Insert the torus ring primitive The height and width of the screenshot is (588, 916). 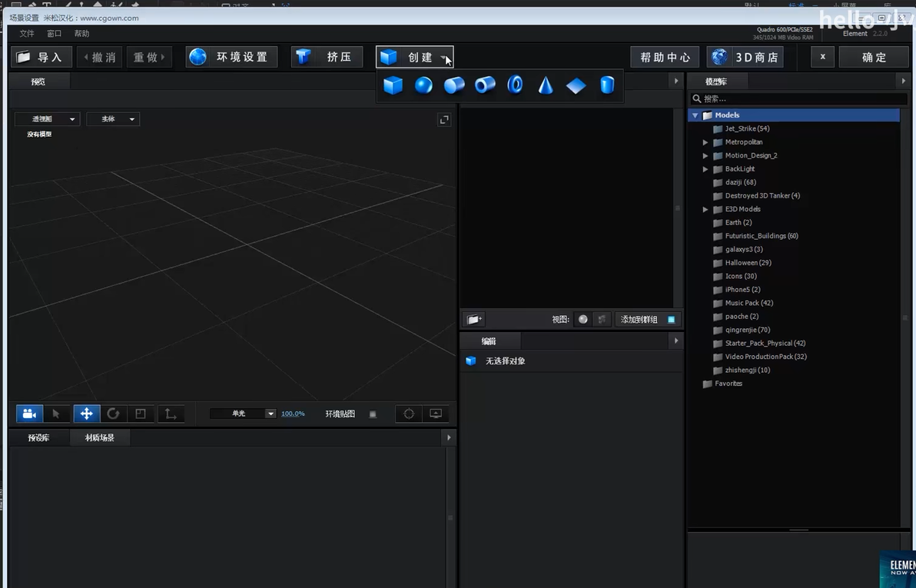(x=515, y=85)
